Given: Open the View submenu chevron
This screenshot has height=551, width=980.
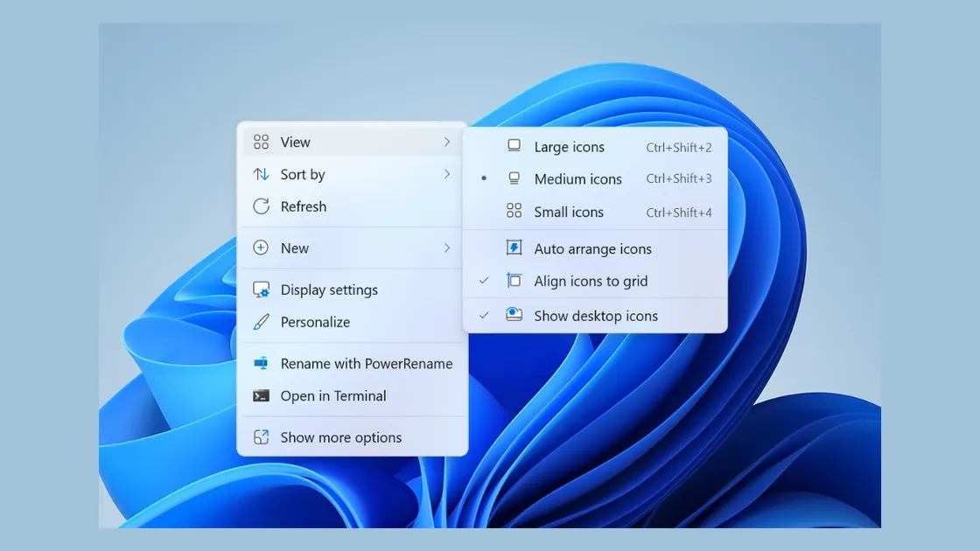Looking at the screenshot, I should pos(447,141).
